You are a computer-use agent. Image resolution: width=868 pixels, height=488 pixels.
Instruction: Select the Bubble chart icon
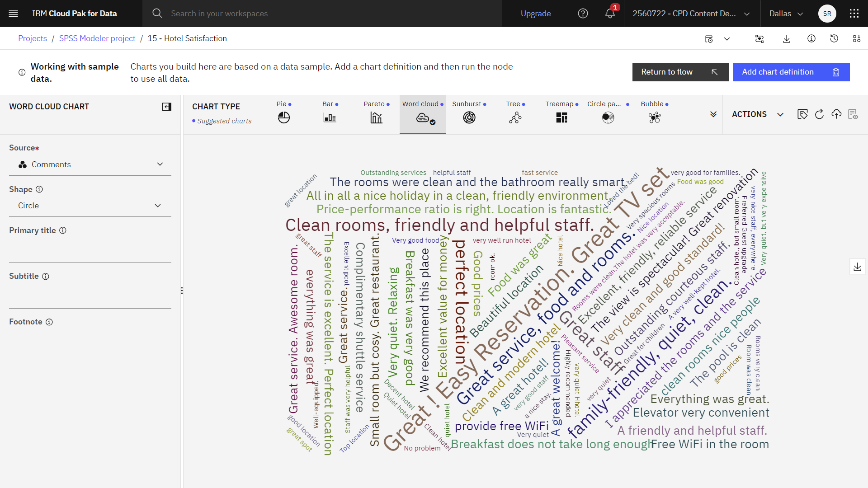[655, 118]
